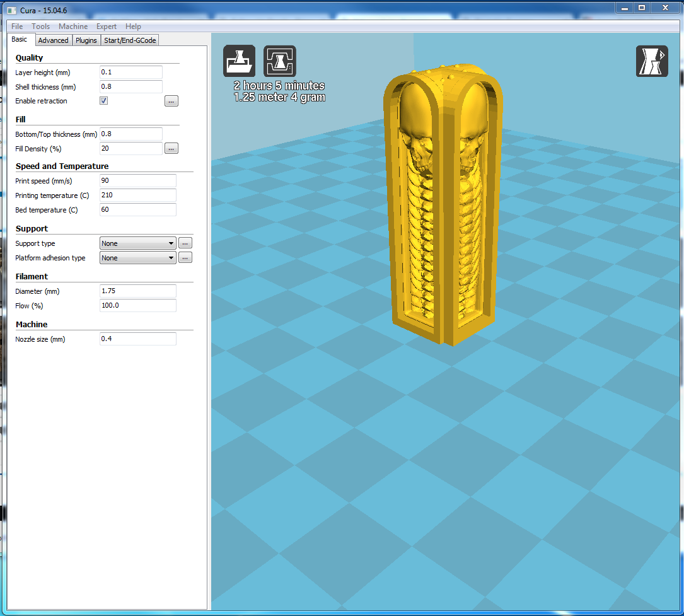Click the Load model icon

239,61
